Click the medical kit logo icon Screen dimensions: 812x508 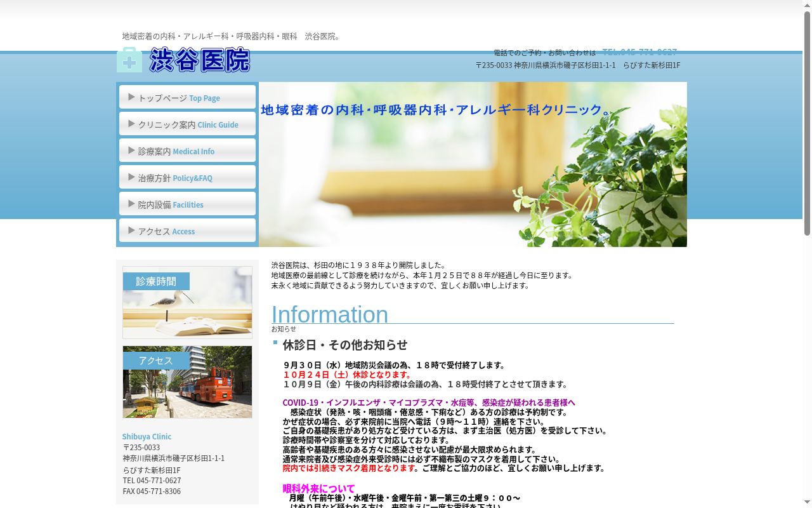pyautogui.click(x=129, y=60)
